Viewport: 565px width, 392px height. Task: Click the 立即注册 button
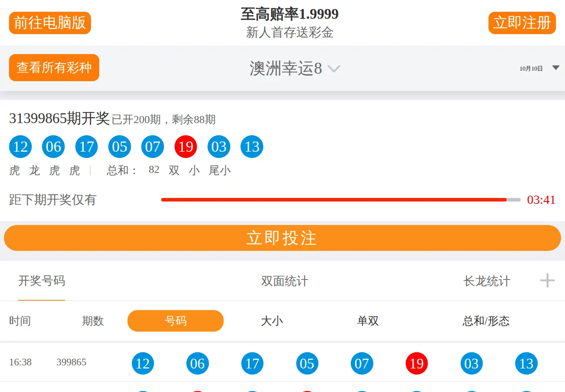coord(522,23)
